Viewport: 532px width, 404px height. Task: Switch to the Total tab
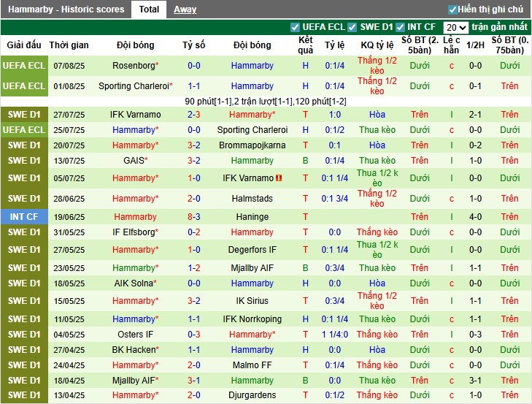click(x=149, y=9)
